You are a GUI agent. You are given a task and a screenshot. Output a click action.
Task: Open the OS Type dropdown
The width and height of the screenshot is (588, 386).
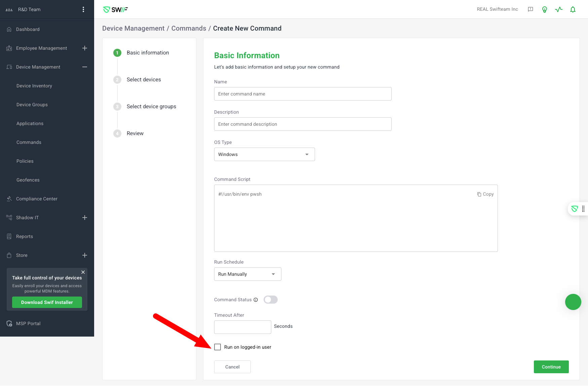[x=264, y=154]
